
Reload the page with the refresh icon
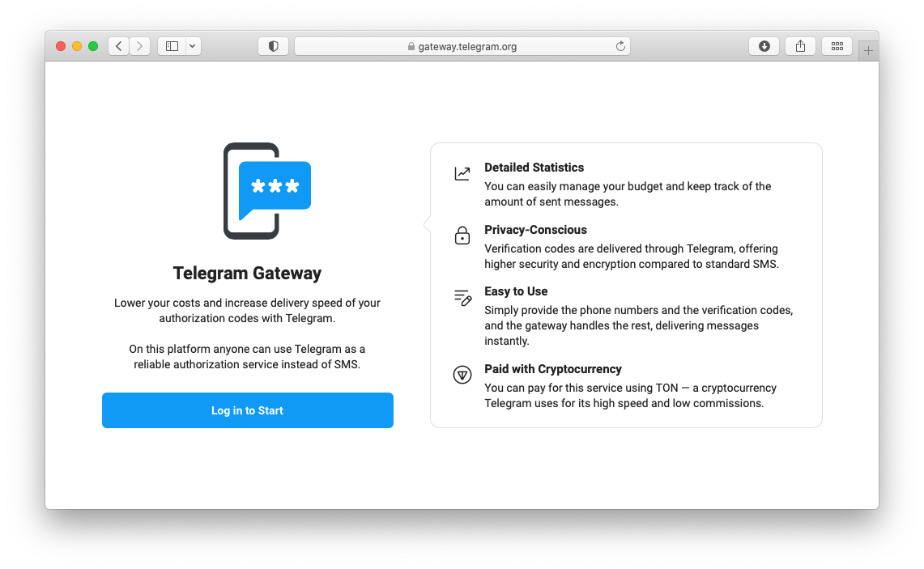click(x=620, y=46)
